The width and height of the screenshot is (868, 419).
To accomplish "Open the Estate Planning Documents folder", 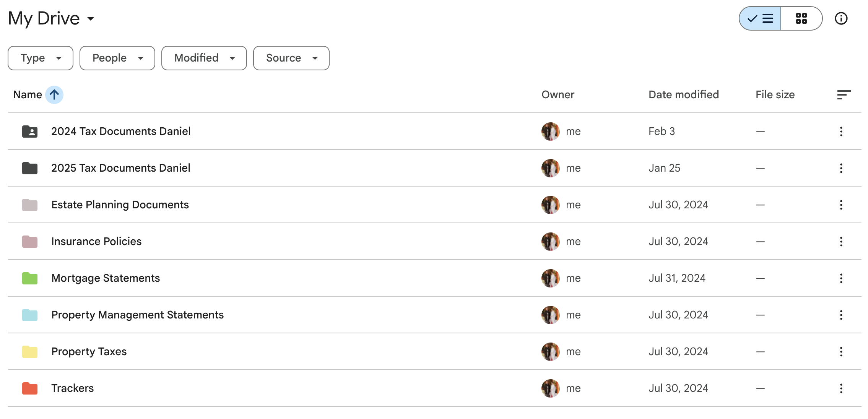I will (120, 205).
